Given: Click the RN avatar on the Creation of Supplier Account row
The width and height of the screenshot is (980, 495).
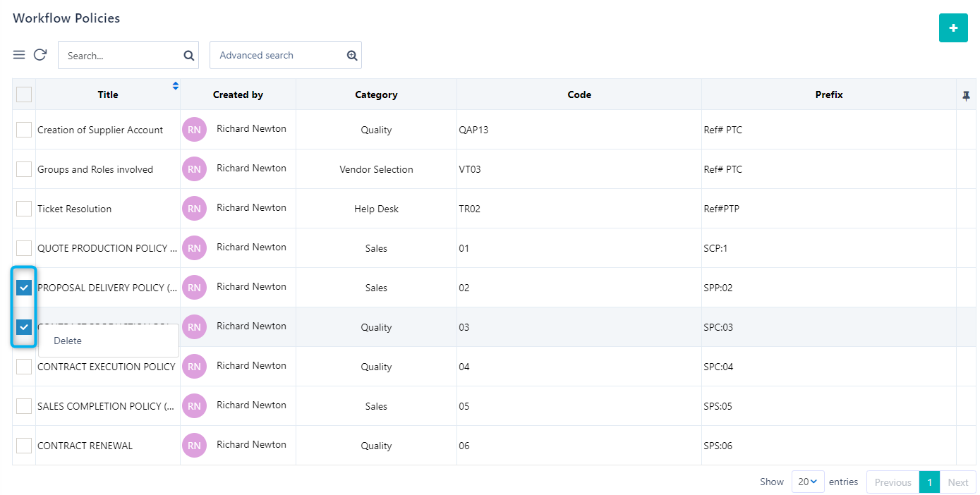Looking at the screenshot, I should click(x=194, y=129).
